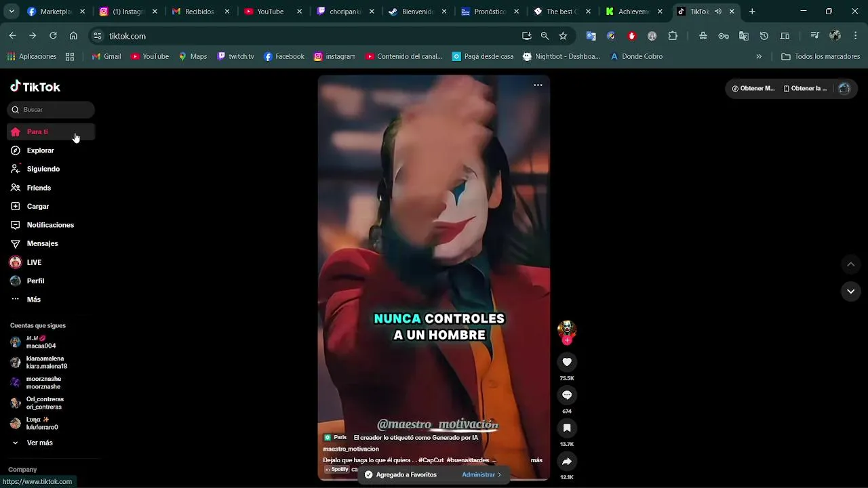868x488 pixels.
Task: Open maestro_motivacion username link
Action: tap(351, 449)
